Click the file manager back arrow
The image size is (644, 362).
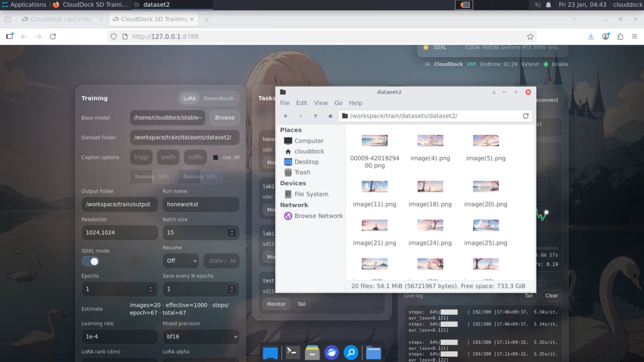[x=286, y=116]
